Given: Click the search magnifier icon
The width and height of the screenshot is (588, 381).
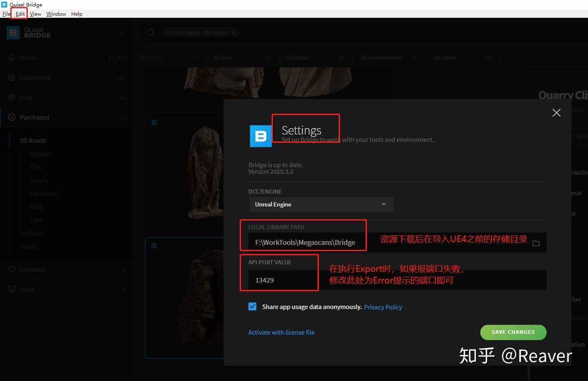Looking at the screenshot, I should pyautogui.click(x=150, y=33).
